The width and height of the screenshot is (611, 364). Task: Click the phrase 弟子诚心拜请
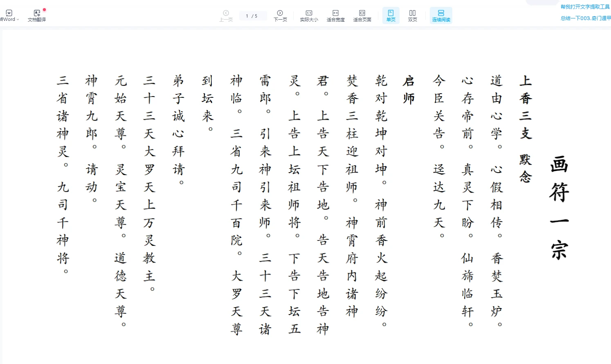[x=178, y=125]
